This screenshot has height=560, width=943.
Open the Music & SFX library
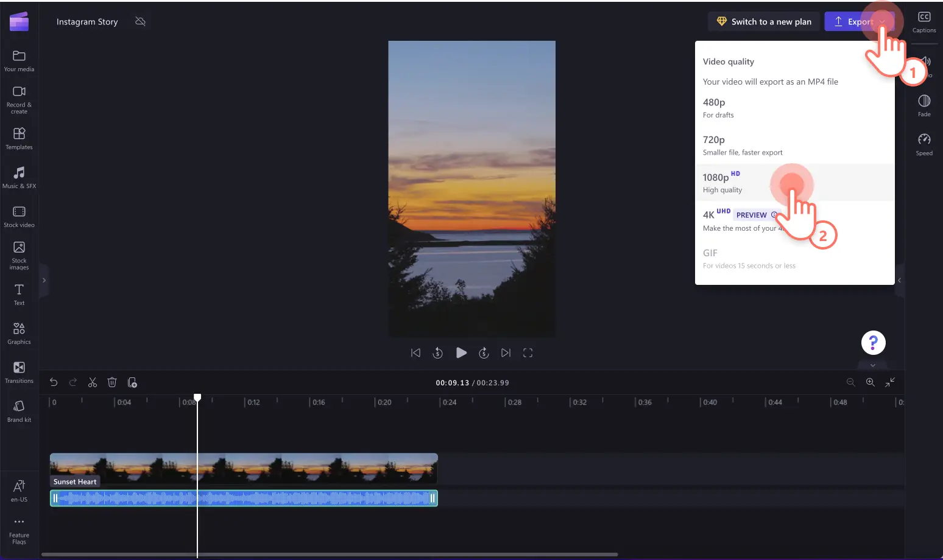click(x=19, y=177)
